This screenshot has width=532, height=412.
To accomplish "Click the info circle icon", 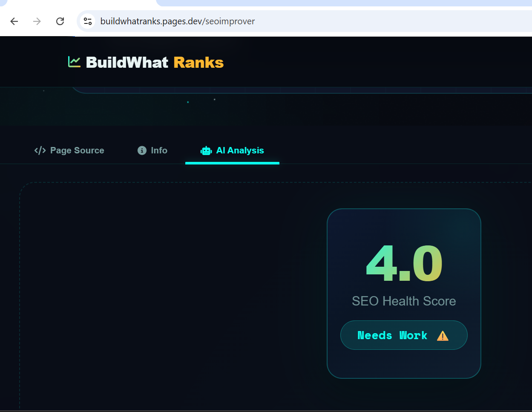I will pyautogui.click(x=142, y=150).
